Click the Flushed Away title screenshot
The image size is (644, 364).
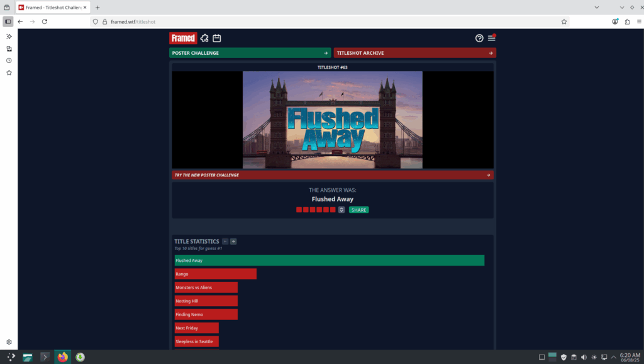(332, 120)
